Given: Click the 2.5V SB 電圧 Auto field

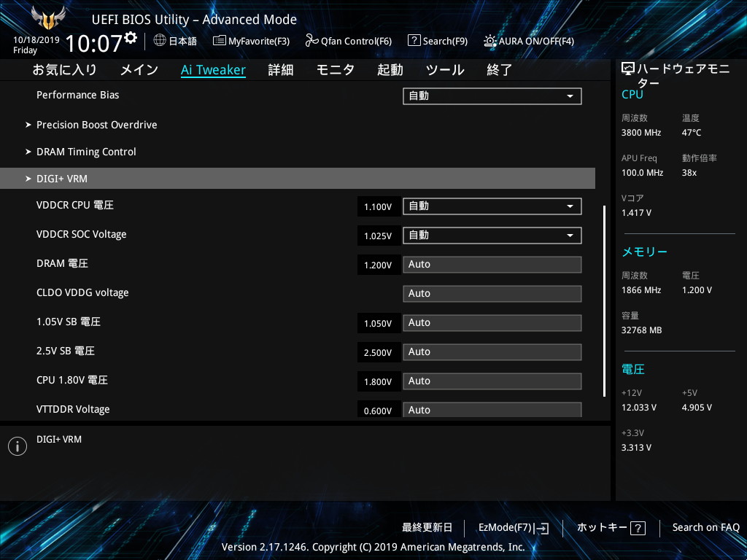Looking at the screenshot, I should (x=492, y=352).
